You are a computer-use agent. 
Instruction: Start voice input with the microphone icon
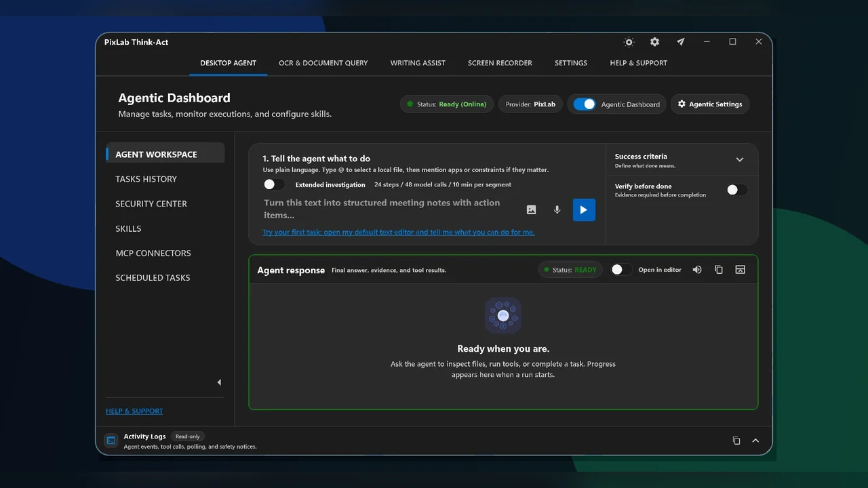(x=557, y=210)
